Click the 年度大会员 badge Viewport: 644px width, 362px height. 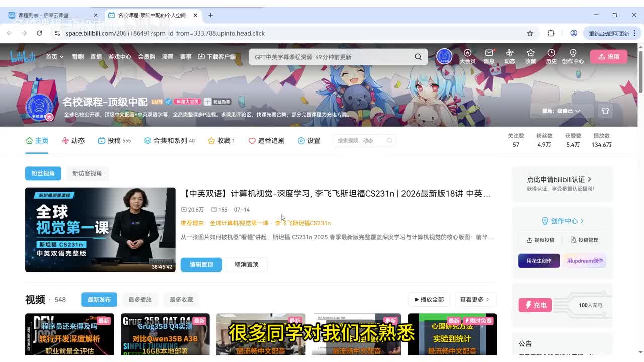point(188,102)
